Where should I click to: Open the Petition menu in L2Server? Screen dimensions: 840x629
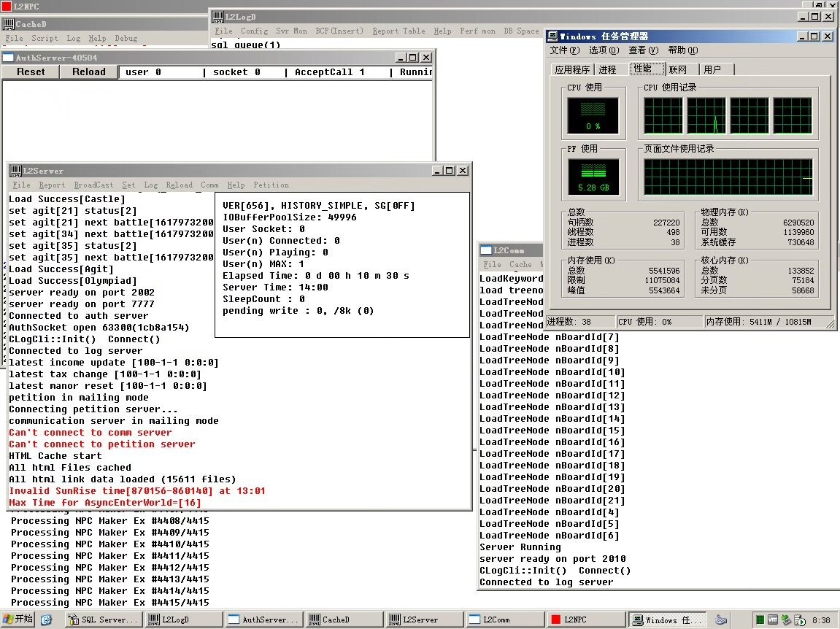tap(271, 185)
